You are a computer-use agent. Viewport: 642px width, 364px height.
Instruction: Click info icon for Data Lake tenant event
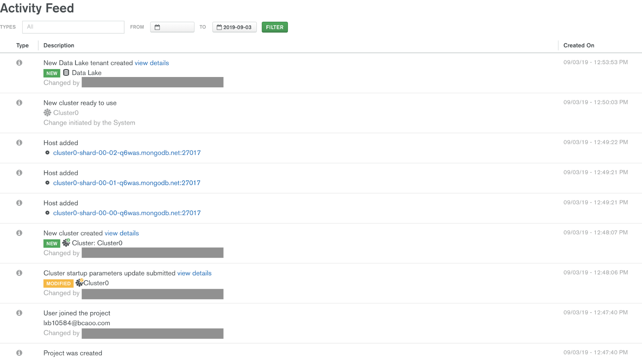(x=19, y=63)
